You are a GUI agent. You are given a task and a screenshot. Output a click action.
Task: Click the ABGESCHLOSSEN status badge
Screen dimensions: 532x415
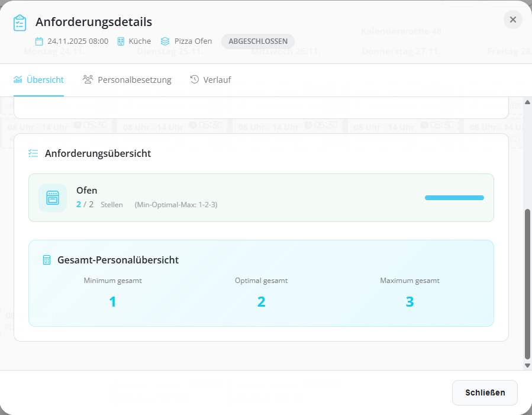point(257,41)
